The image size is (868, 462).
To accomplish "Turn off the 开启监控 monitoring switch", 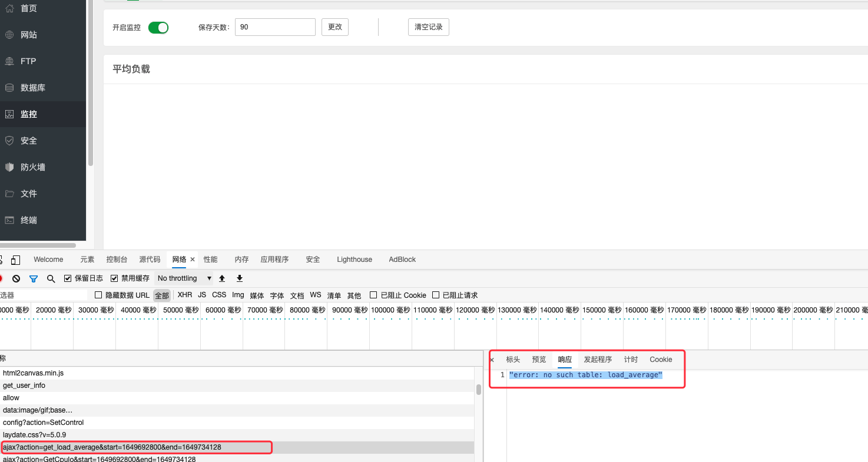I will pos(158,28).
